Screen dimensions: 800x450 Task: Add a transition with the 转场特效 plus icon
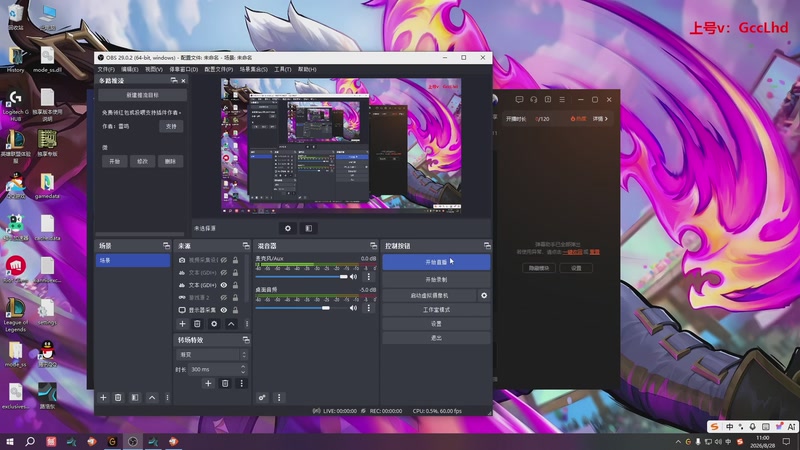(208, 383)
